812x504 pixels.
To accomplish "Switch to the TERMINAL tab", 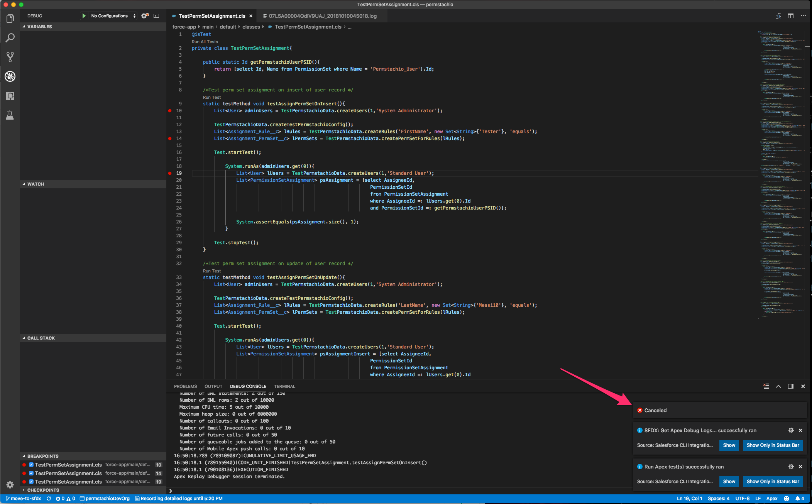I will click(x=284, y=386).
